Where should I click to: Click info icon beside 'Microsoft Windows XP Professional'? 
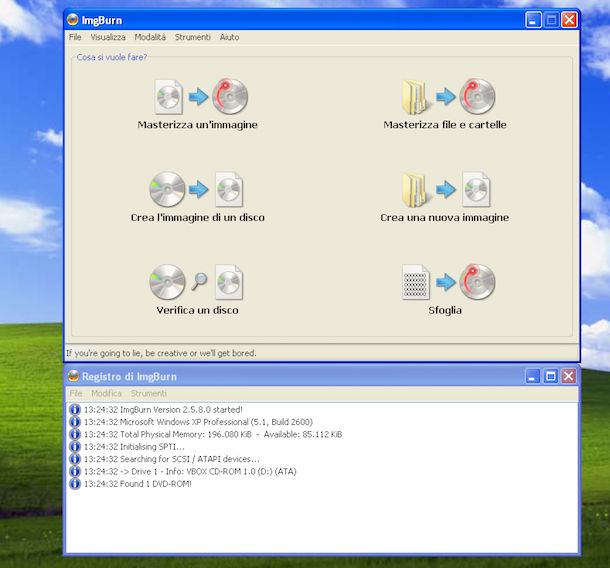74,422
